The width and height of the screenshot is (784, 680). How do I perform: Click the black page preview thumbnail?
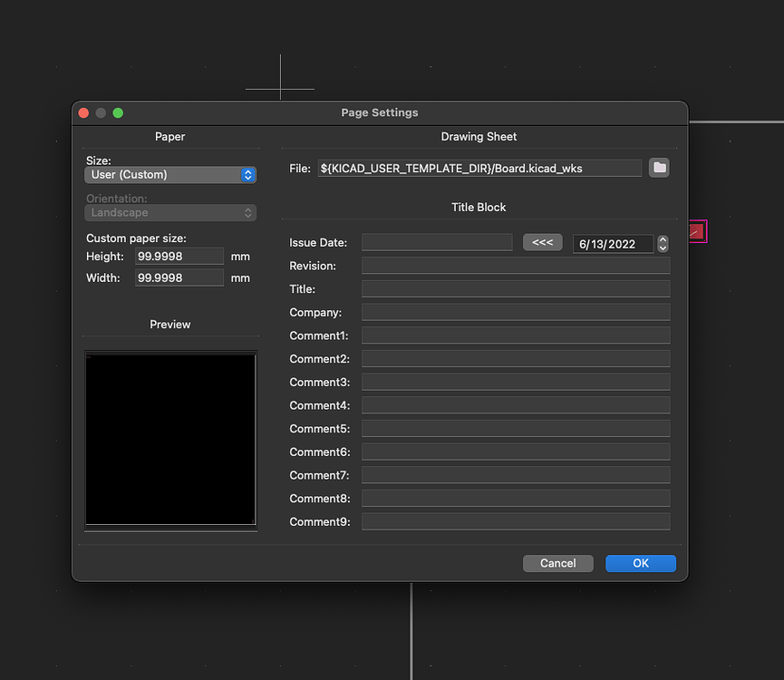click(x=169, y=439)
